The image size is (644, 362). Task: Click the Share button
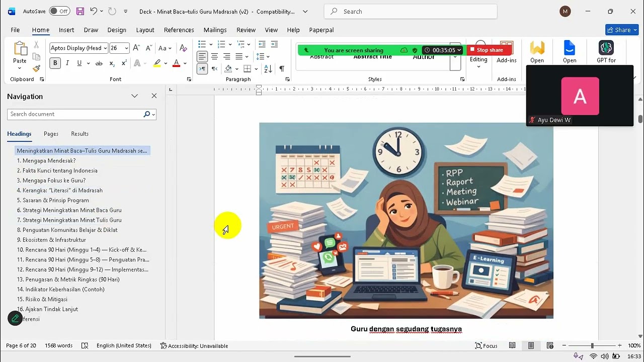pyautogui.click(x=622, y=30)
